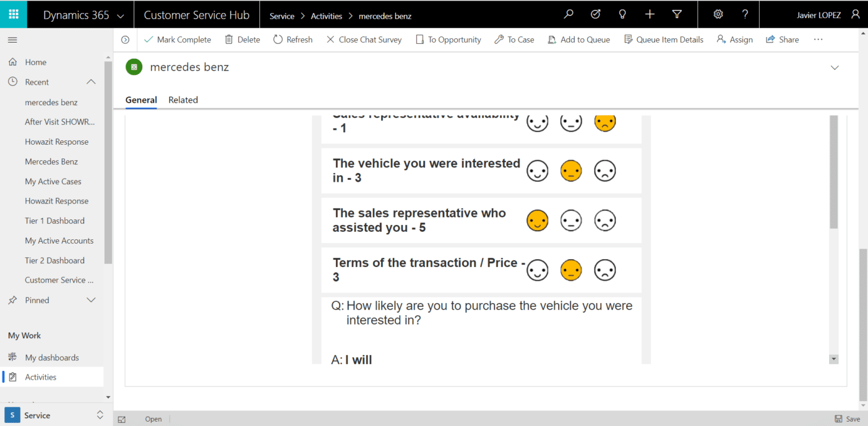This screenshot has width=868, height=426.
Task: Open the app launcher waffle icon
Action: tap(13, 14)
